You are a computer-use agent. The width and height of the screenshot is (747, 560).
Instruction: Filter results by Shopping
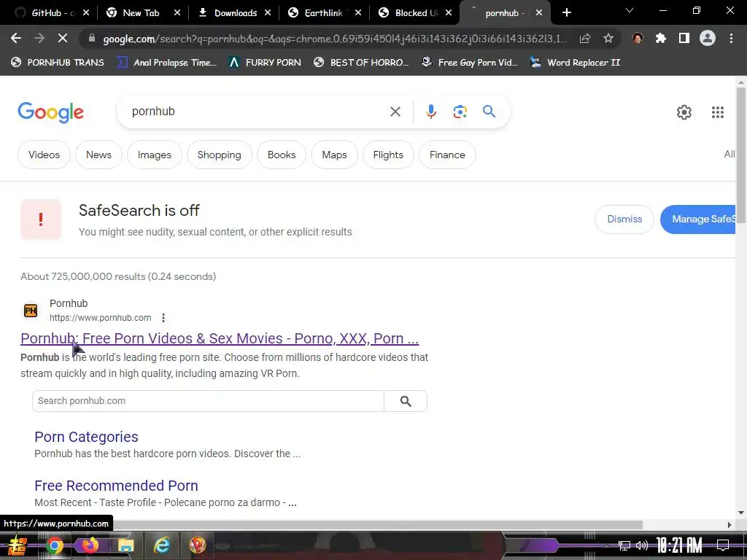coord(219,155)
